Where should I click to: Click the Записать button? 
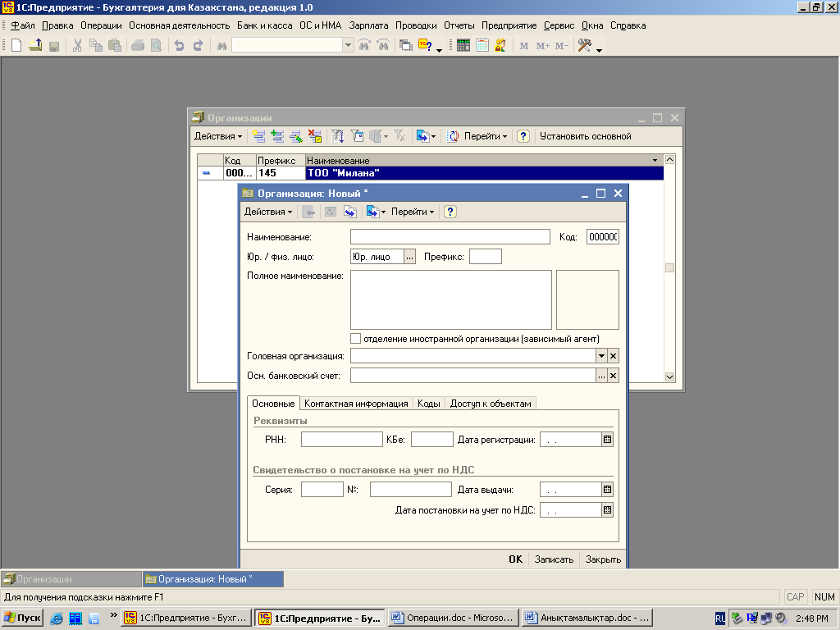pos(554,559)
